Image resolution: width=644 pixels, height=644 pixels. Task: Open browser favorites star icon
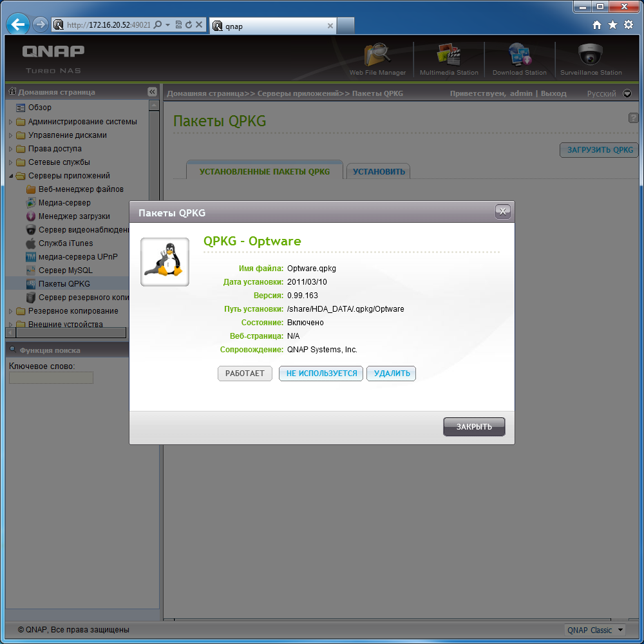612,25
